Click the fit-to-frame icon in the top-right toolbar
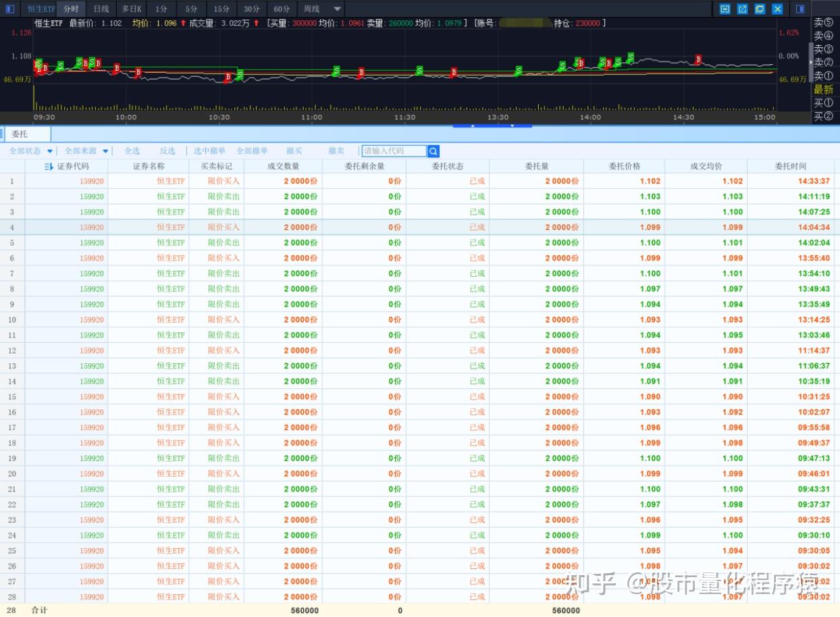The image size is (840, 617). pos(725,9)
